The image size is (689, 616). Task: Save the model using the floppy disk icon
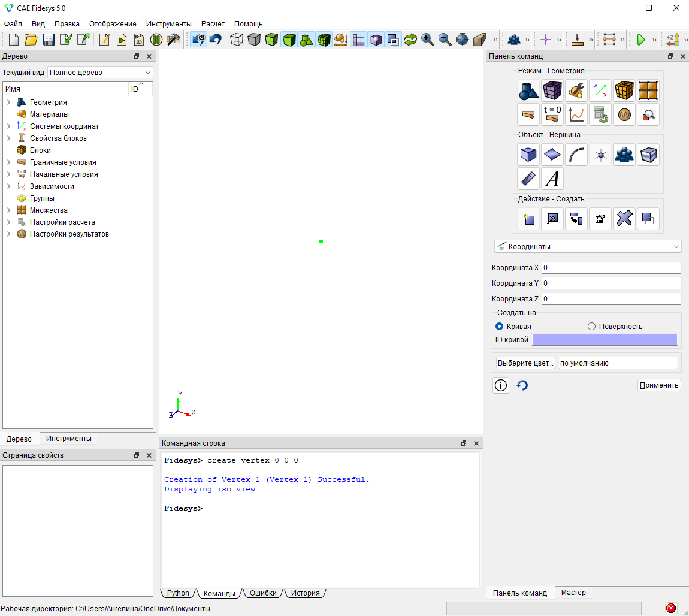[49, 40]
